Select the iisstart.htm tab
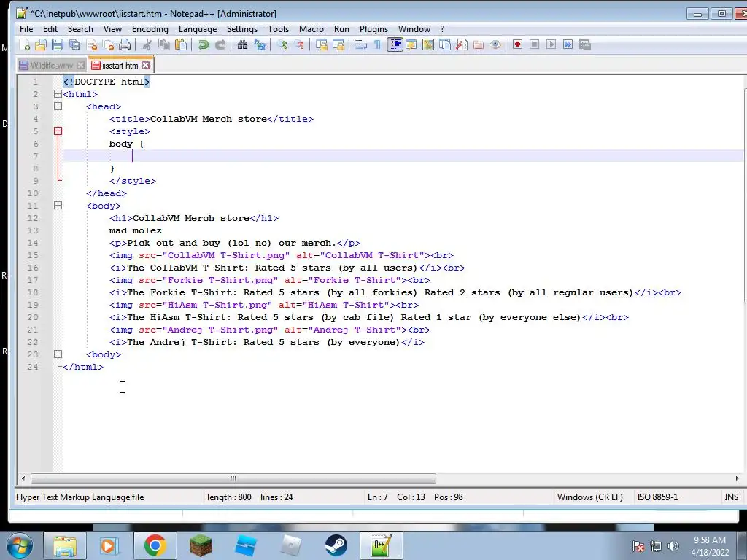This screenshot has height=560, width=747. [120, 65]
